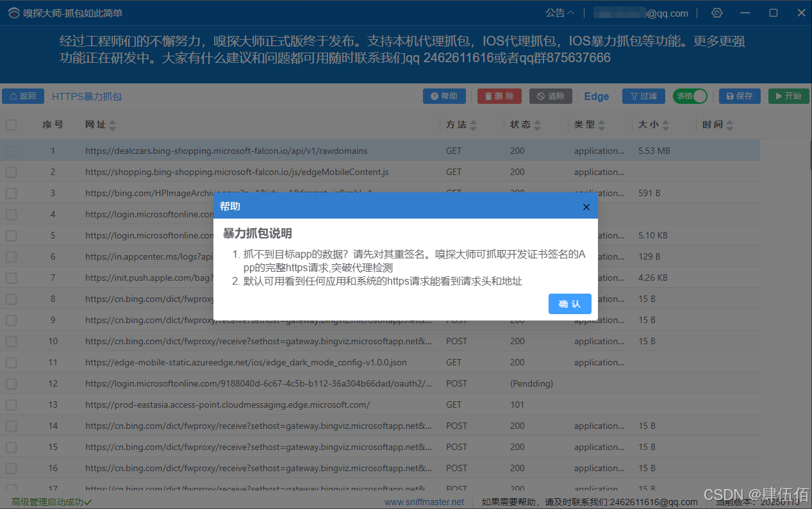
Task: Open the 帮助 help button in toolbar
Action: coord(444,96)
